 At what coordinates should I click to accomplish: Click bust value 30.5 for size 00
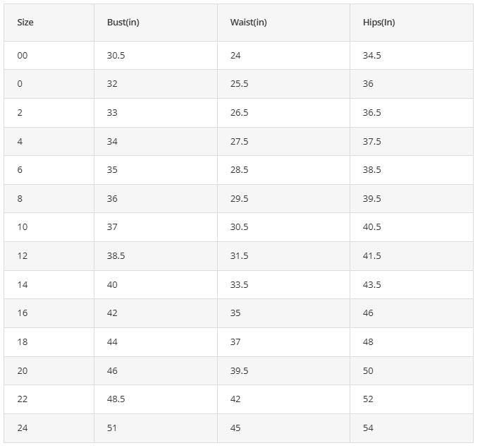(x=116, y=56)
